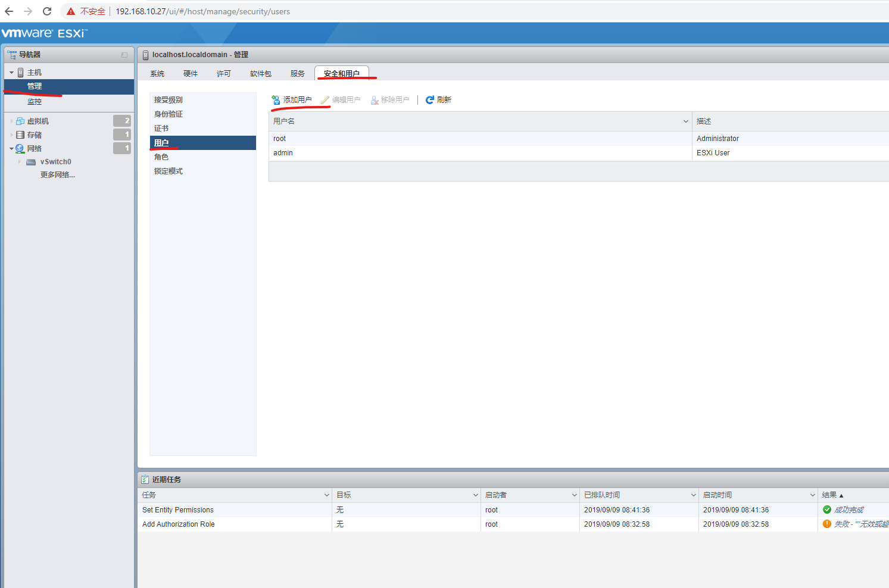The width and height of the screenshot is (889, 588).
Task: Expand the vSwitch0 tree node
Action: pos(20,162)
